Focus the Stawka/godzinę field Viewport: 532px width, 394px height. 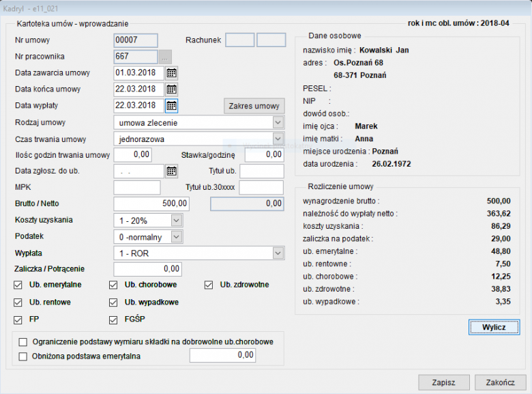click(265, 155)
